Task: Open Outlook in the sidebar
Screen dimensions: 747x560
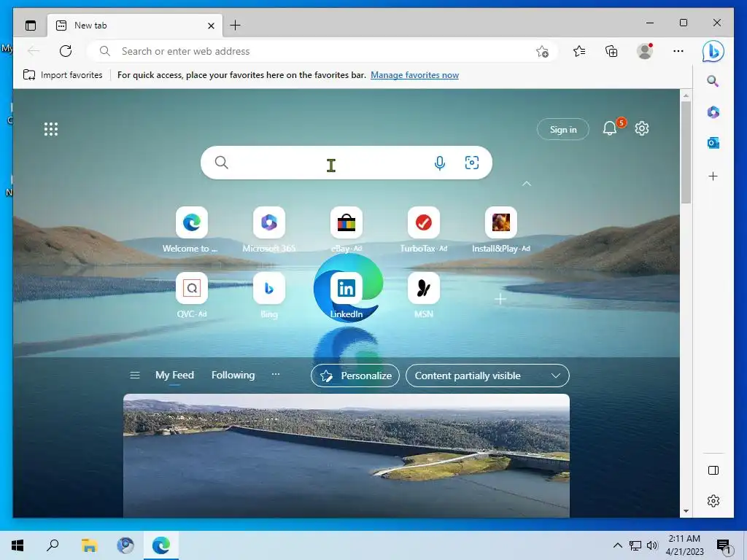Action: pyautogui.click(x=713, y=143)
